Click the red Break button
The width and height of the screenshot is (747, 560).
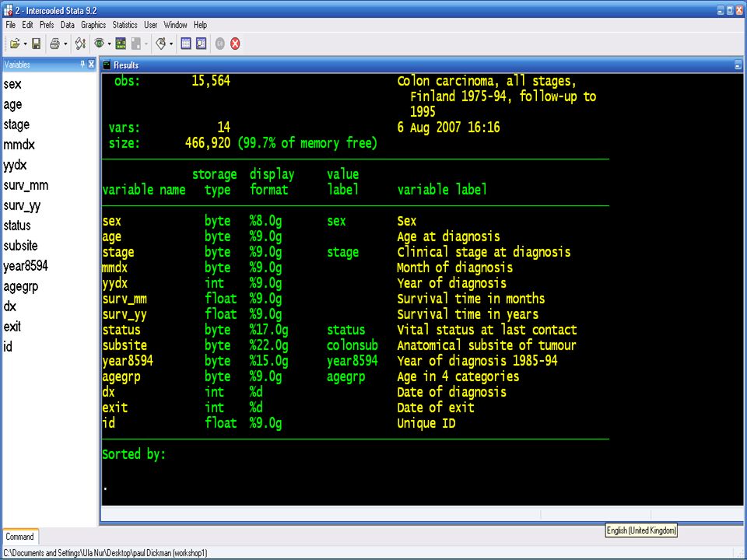(235, 44)
